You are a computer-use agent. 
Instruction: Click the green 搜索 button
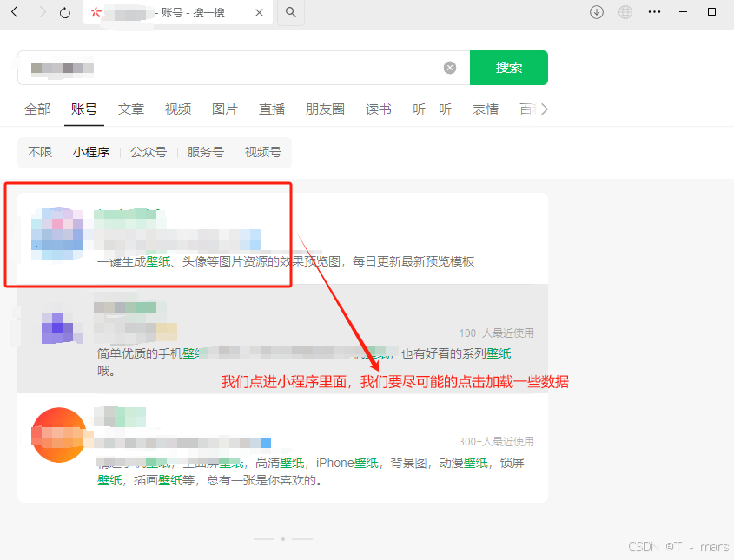pos(509,68)
